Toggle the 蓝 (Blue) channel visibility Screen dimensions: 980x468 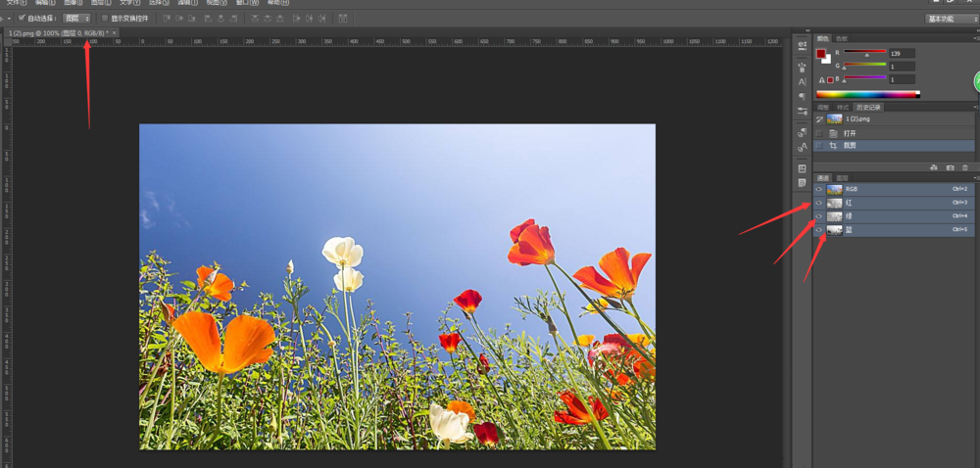point(819,230)
